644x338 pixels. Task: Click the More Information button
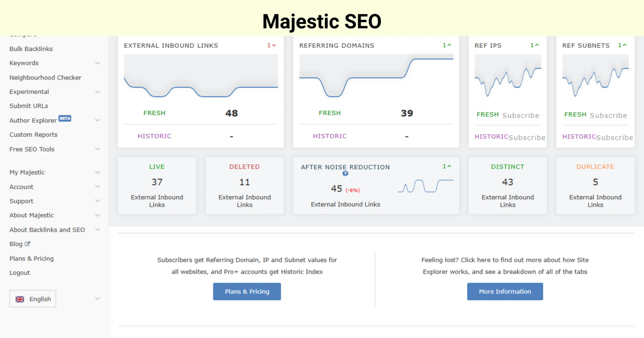pyautogui.click(x=505, y=291)
